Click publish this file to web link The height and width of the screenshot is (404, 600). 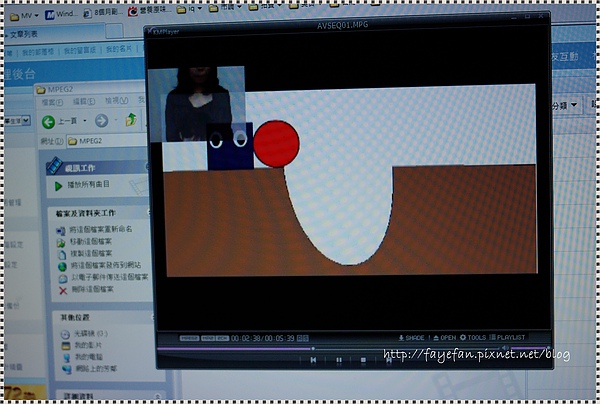106,265
